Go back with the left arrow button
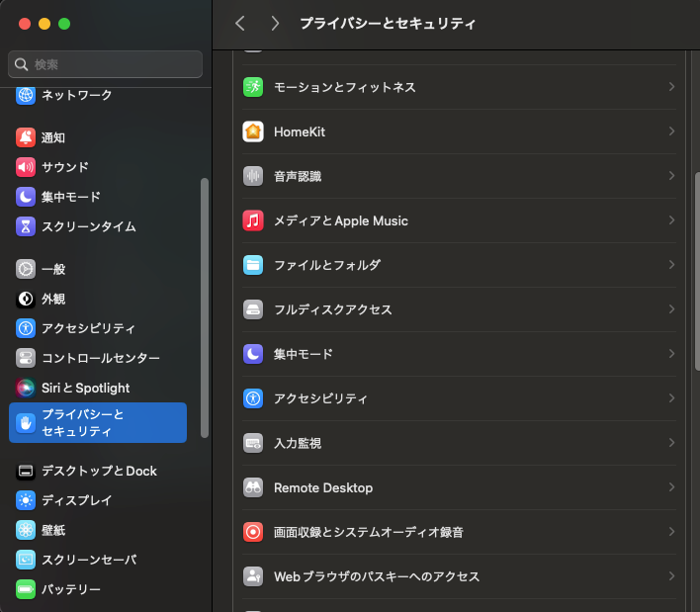This screenshot has width=700, height=612. click(240, 23)
